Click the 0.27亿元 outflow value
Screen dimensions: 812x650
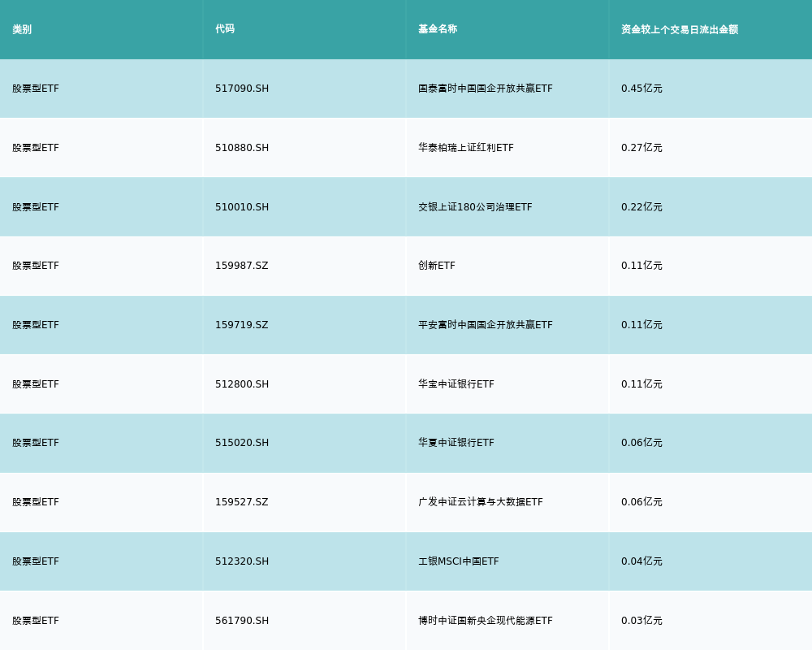click(x=641, y=148)
